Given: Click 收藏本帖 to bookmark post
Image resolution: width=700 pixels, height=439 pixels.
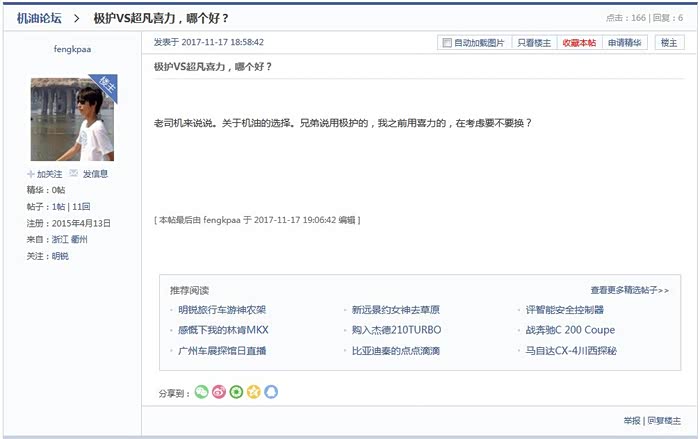Looking at the screenshot, I should (x=579, y=43).
